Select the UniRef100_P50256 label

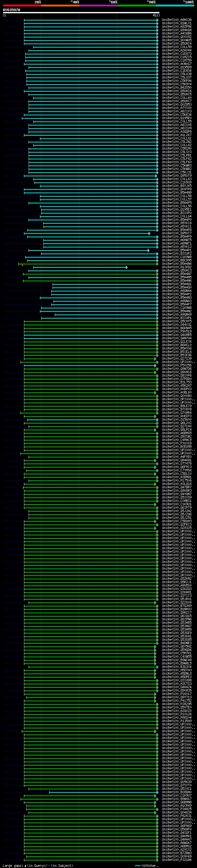tap(176, 365)
